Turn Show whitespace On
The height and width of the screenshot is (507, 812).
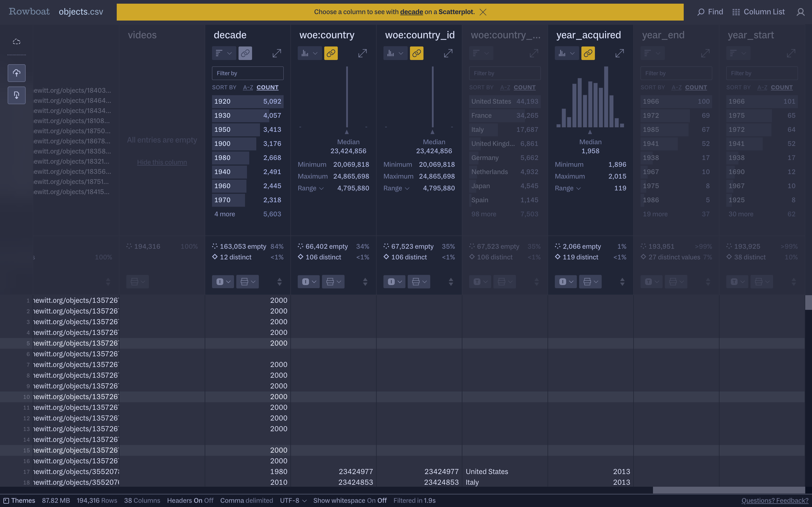coord(371,500)
